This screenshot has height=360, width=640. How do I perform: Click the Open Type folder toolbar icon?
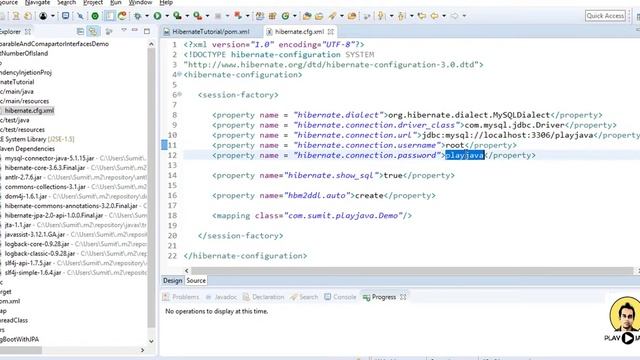tap(307, 16)
